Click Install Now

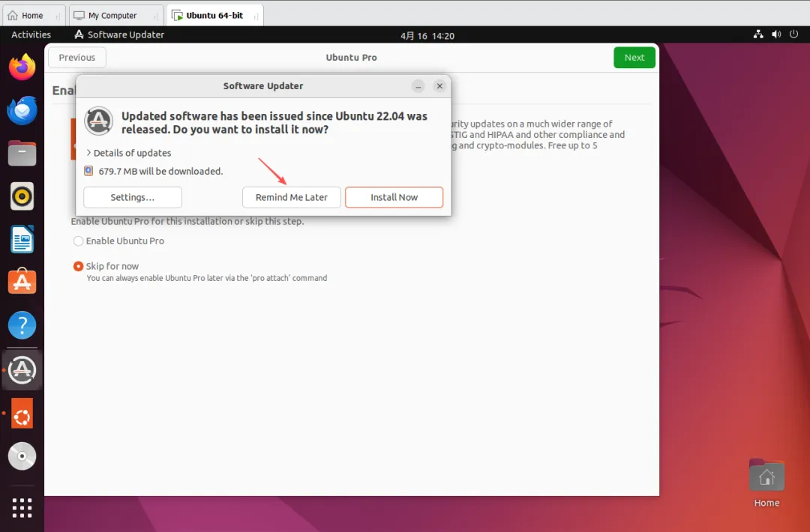point(394,197)
